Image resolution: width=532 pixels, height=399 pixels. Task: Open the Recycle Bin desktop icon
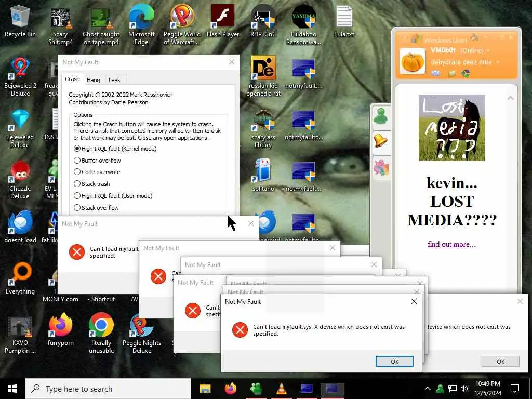click(x=20, y=21)
